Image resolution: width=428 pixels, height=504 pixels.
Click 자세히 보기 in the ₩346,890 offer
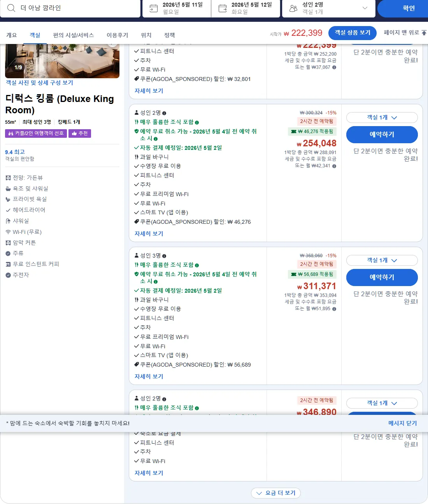[149, 473]
